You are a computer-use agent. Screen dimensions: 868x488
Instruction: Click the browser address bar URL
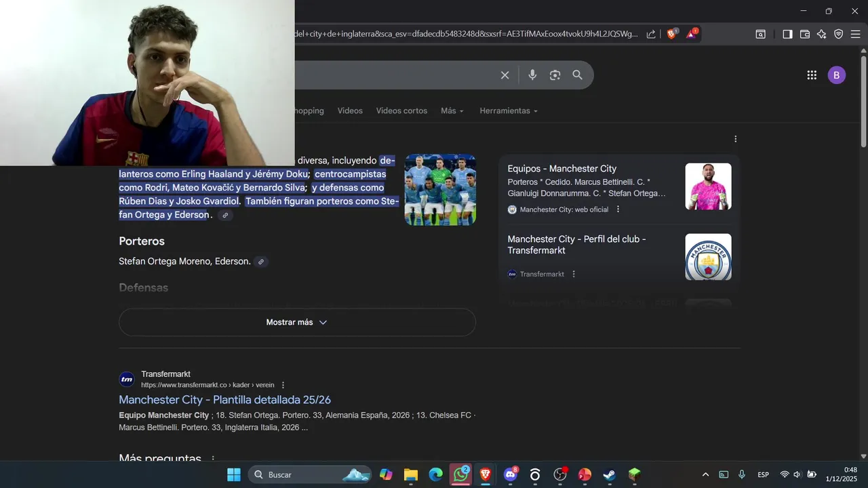[467, 34]
